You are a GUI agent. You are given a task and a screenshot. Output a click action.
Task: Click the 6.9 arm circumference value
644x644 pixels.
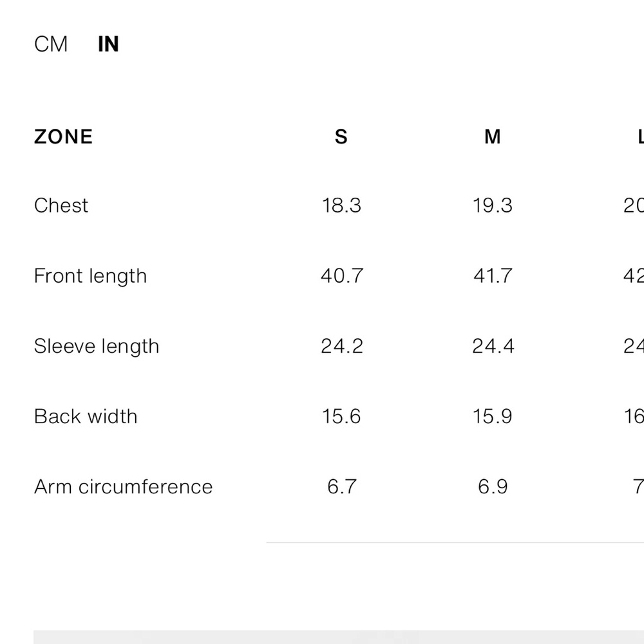493,486
